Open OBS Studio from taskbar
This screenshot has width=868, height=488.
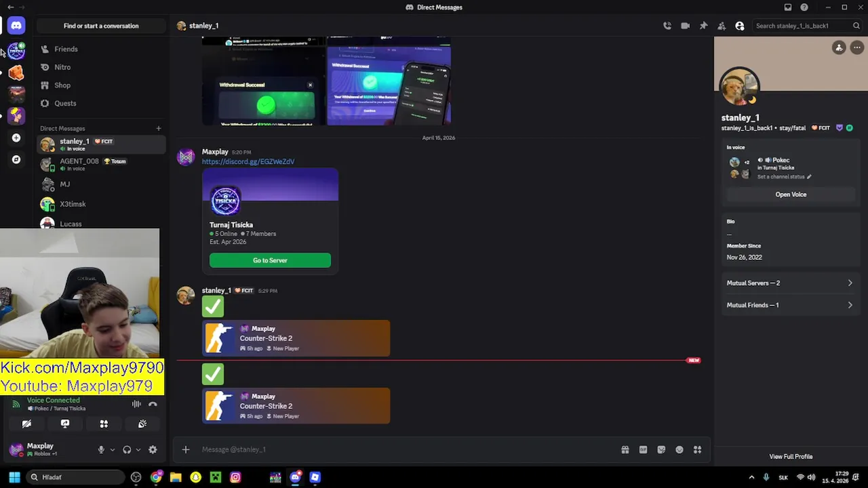click(x=136, y=477)
